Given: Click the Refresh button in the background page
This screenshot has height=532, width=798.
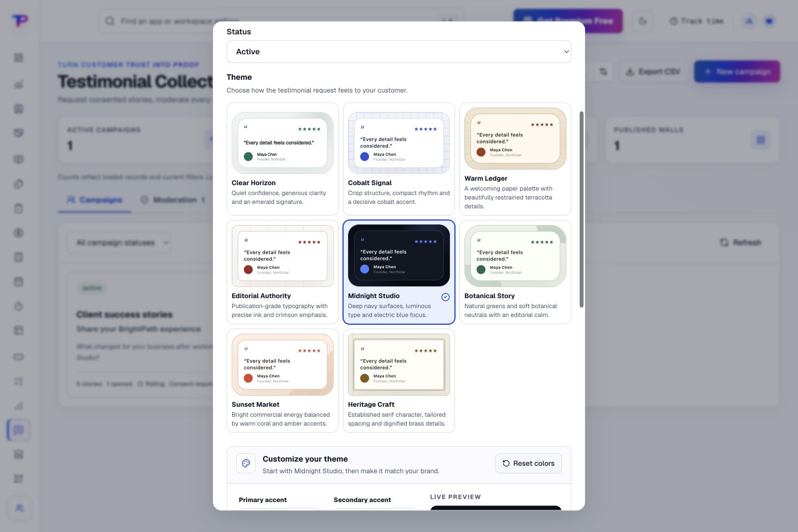Looking at the screenshot, I should pos(740,242).
